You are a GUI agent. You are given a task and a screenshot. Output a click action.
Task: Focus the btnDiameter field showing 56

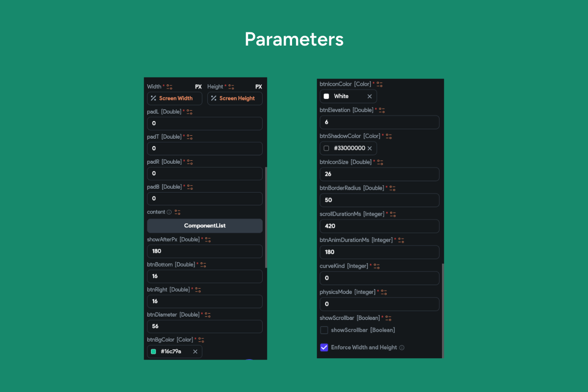205,326
